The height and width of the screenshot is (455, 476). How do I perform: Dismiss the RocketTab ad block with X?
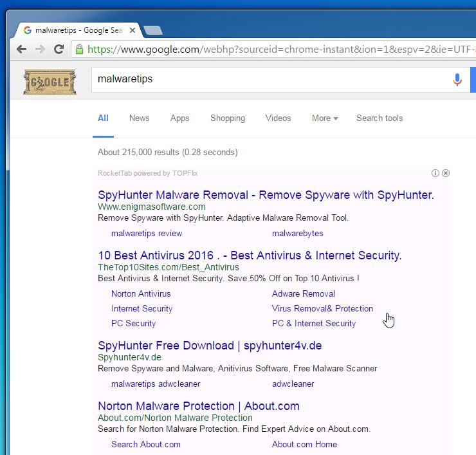(446, 173)
